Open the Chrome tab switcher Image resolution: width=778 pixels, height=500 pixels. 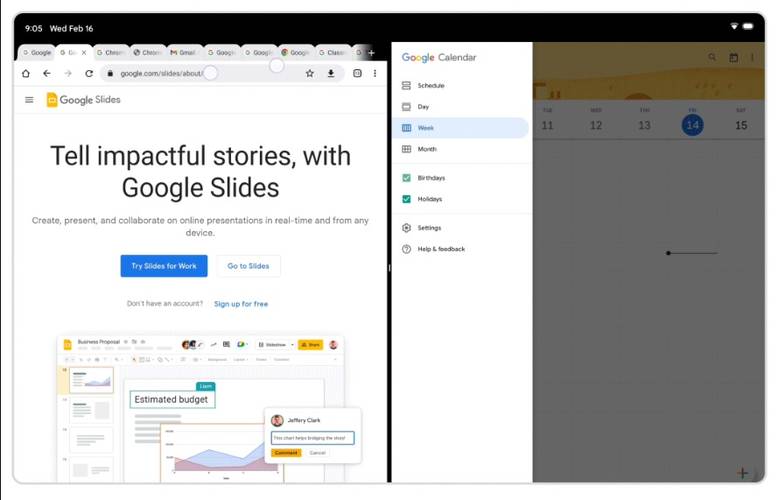[x=357, y=73]
